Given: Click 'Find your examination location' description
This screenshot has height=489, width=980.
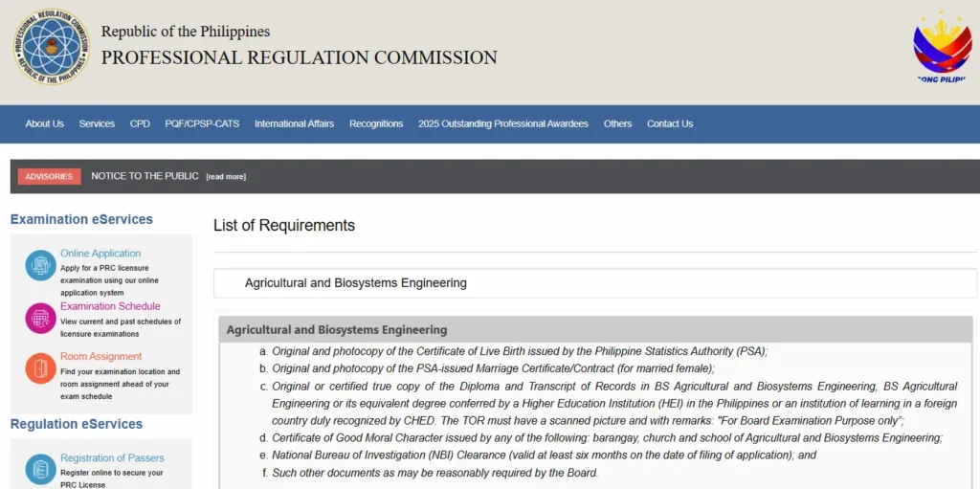Looking at the screenshot, I should 120,384.
